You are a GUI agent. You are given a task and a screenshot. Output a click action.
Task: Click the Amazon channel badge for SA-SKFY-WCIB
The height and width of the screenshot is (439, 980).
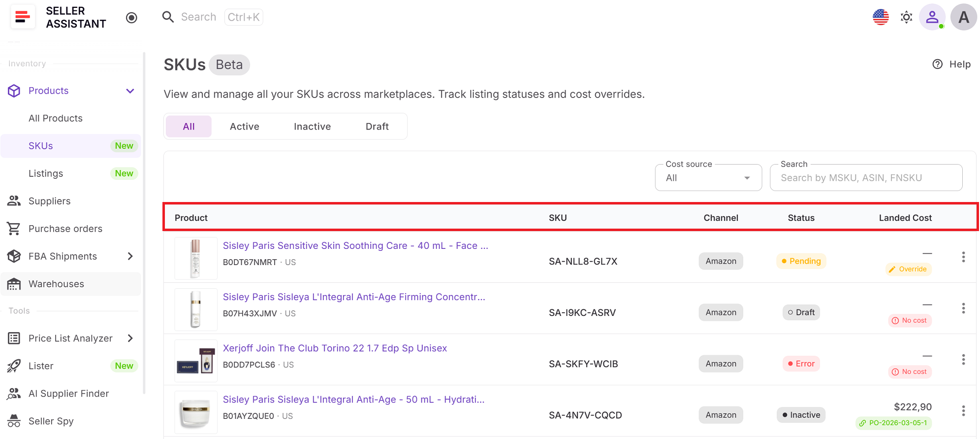tap(721, 364)
